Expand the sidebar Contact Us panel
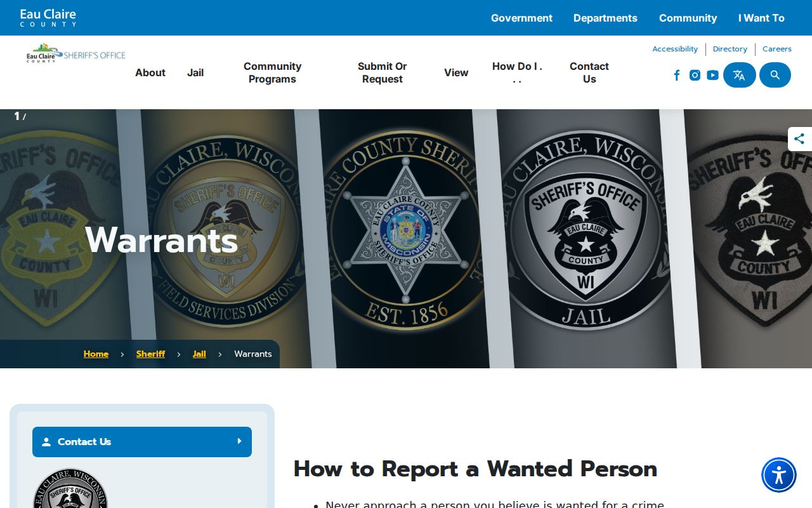Image resolution: width=812 pixels, height=508 pixels. click(142, 442)
